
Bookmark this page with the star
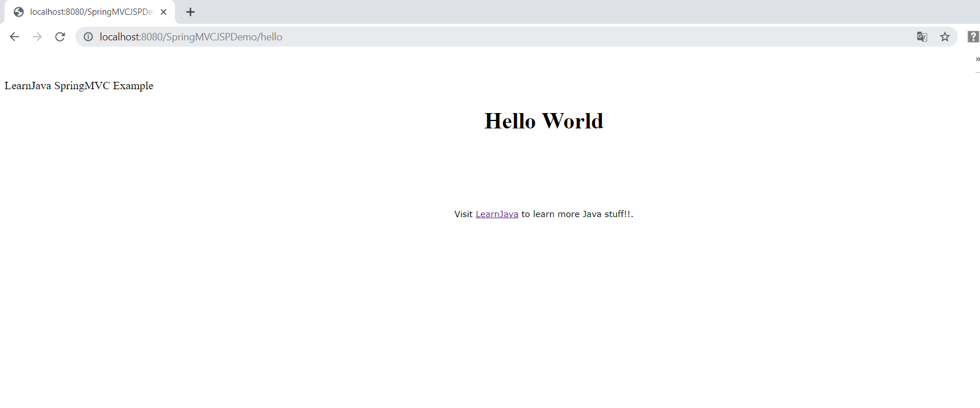click(x=945, y=37)
